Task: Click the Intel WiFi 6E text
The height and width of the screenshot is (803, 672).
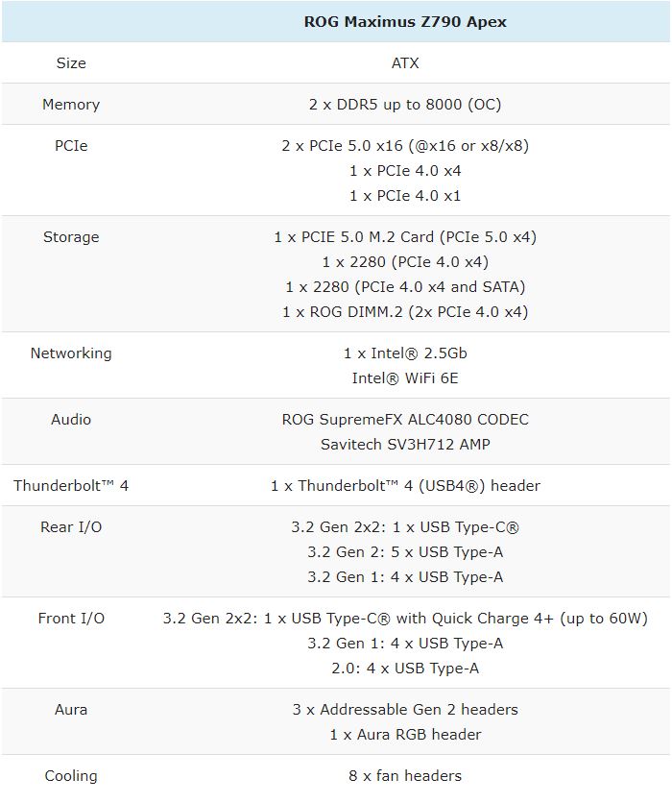Action: pos(405,378)
